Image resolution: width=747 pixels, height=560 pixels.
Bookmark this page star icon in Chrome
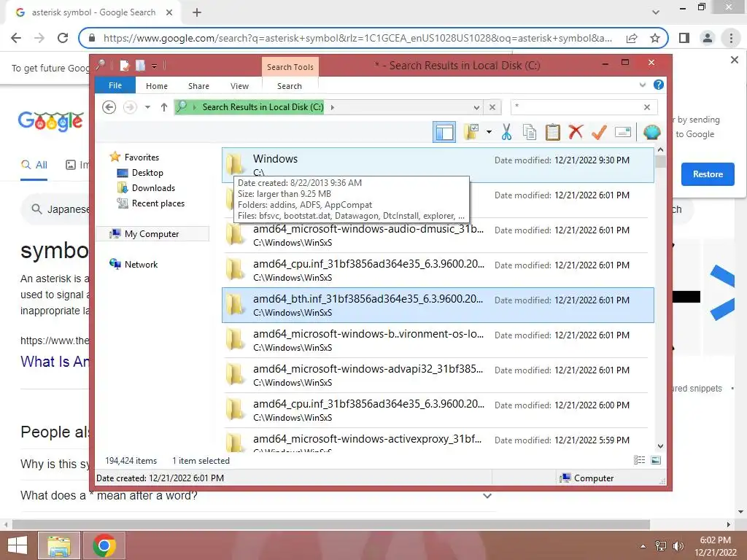(x=655, y=38)
